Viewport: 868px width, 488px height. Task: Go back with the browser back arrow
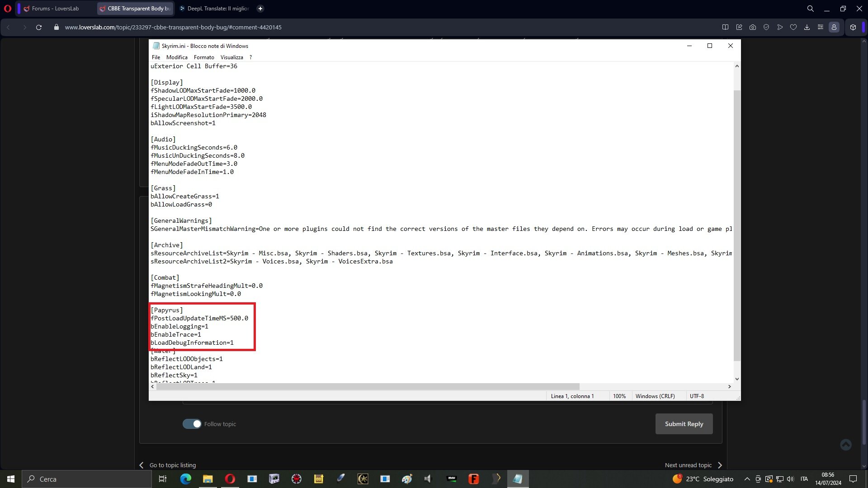[x=8, y=27]
